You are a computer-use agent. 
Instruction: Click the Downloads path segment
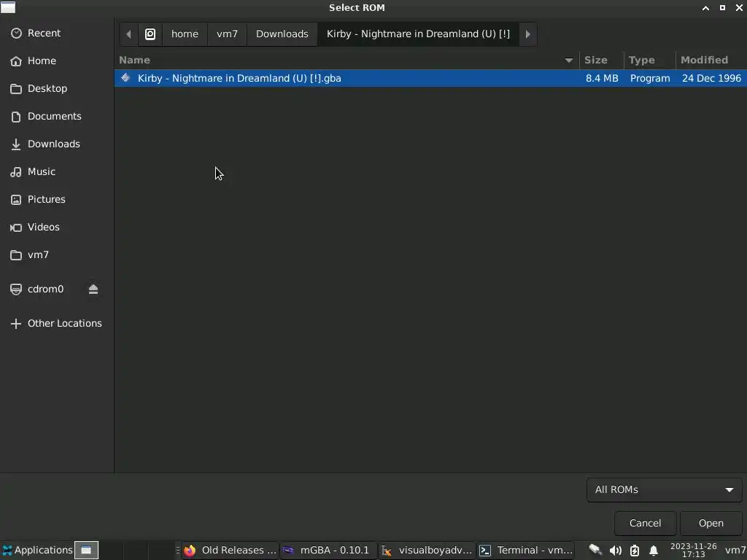point(282,34)
